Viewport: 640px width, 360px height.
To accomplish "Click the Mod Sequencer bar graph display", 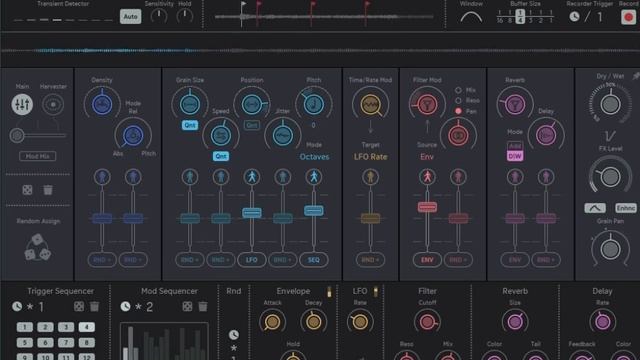I will [x=164, y=341].
